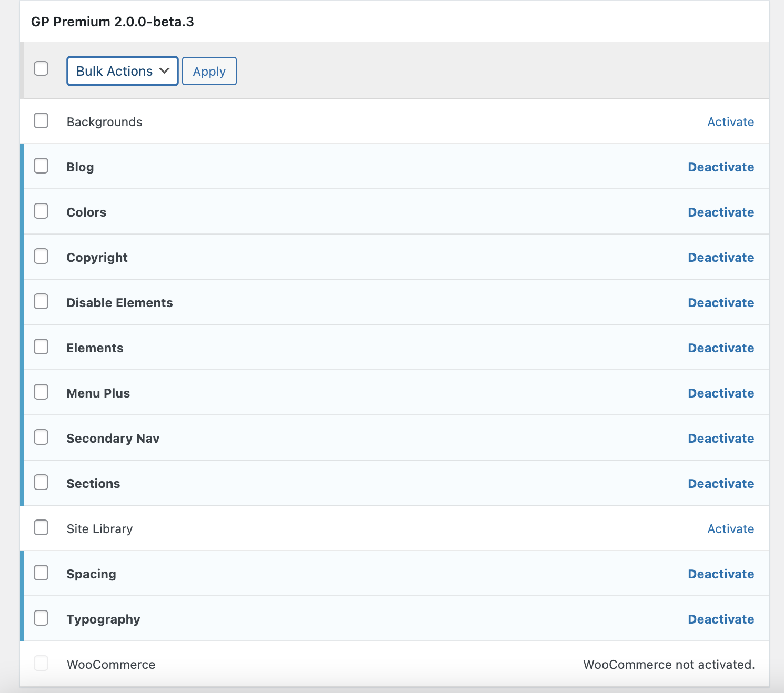Activate the Backgrounds module
Screen dimensions: 784x693
click(730, 122)
